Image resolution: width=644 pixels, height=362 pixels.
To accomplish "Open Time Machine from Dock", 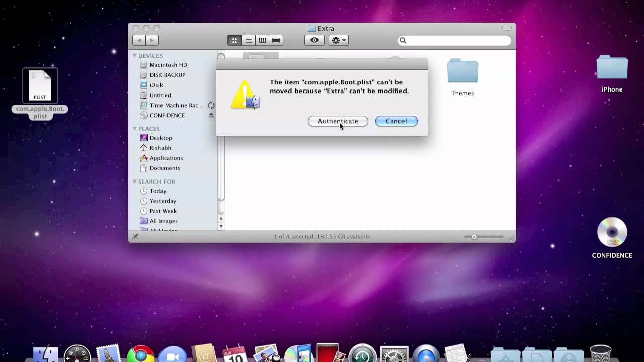I will pyautogui.click(x=362, y=353).
